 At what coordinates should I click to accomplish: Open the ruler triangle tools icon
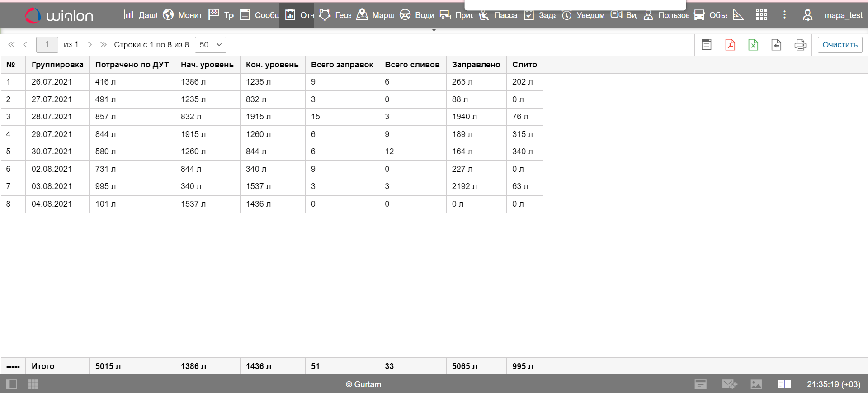point(738,15)
